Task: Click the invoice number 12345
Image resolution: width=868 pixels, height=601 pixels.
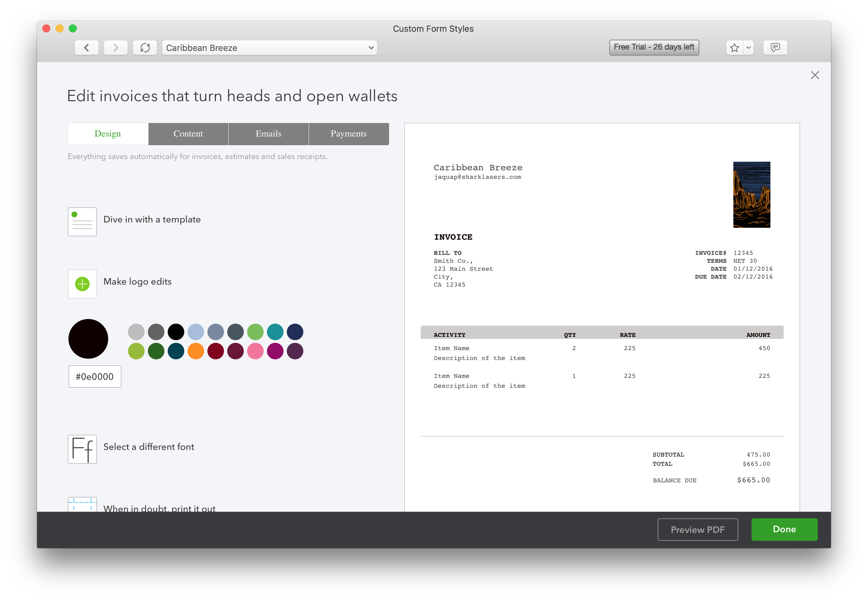Action: click(x=743, y=253)
